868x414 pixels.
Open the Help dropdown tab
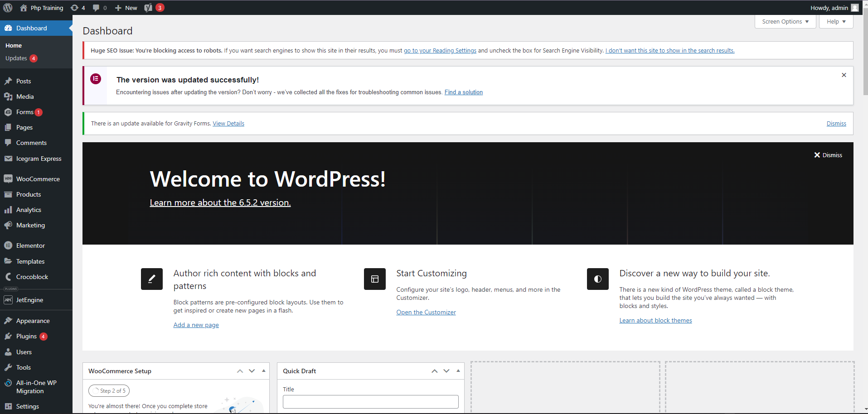coord(836,22)
